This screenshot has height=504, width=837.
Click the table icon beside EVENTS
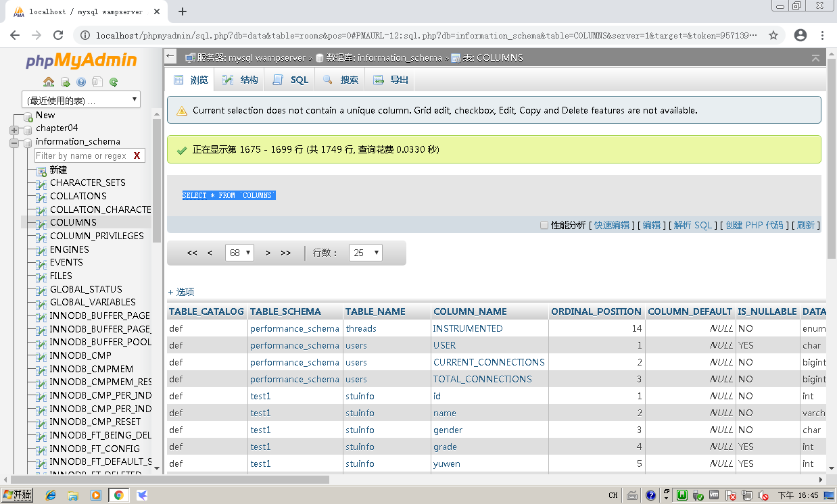click(41, 263)
